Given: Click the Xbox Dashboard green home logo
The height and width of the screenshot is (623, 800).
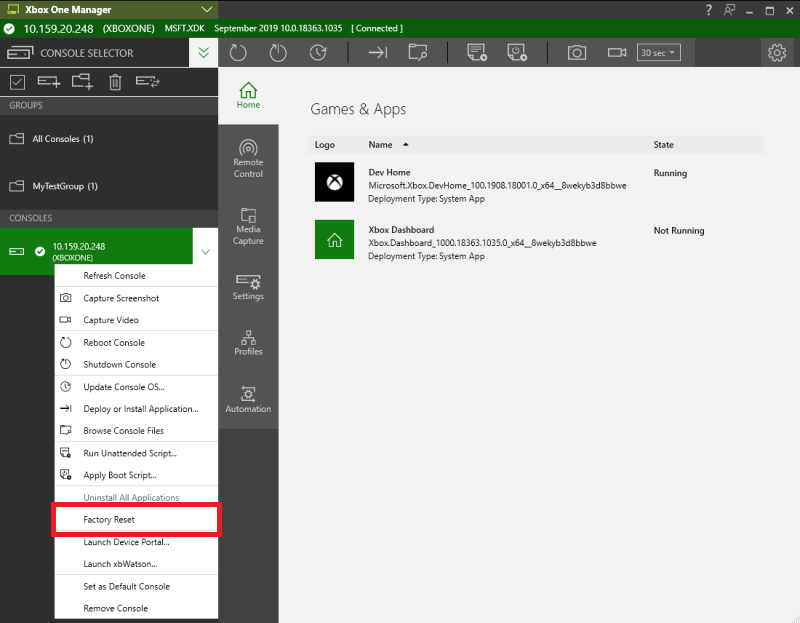Looking at the screenshot, I should click(334, 239).
